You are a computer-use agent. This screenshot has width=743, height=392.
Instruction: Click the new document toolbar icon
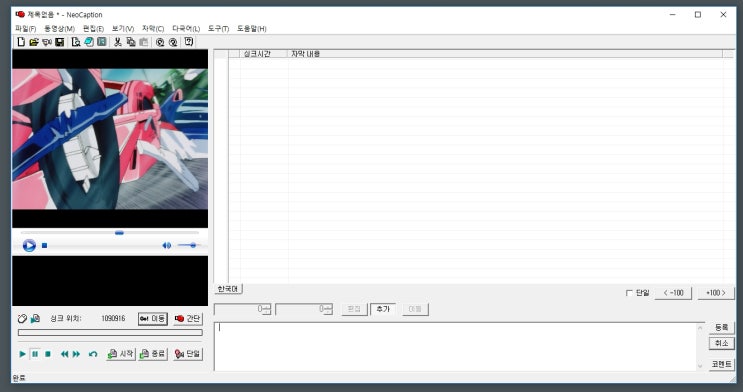tap(21, 42)
